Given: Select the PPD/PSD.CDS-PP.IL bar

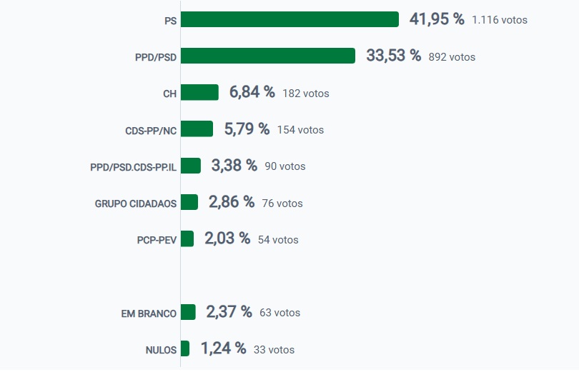Looking at the screenshot, I should (x=191, y=166).
